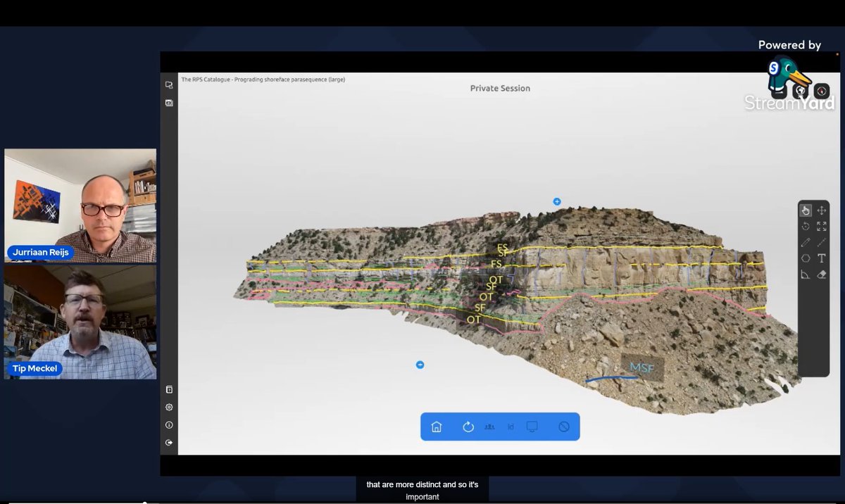Open the image gallery sidebar icon
845x504 pixels.
(169, 103)
